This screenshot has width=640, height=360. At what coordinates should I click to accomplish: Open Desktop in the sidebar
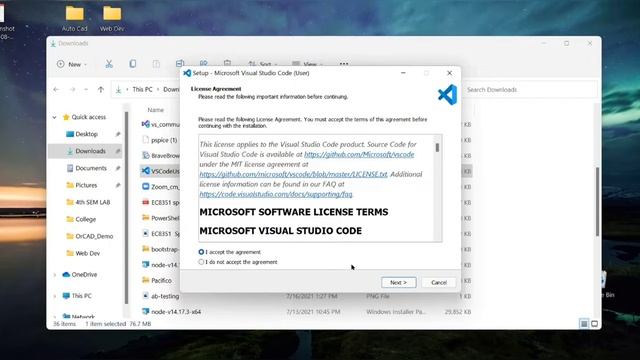pyautogui.click(x=87, y=134)
